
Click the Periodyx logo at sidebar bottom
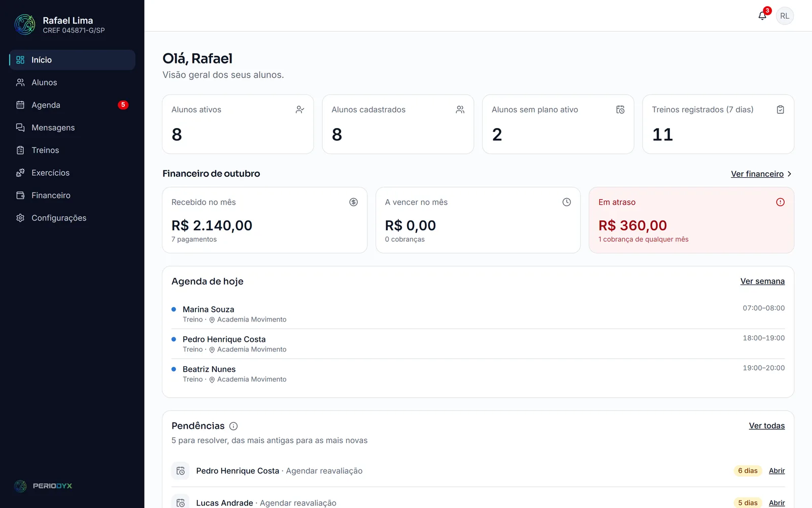[x=43, y=486]
